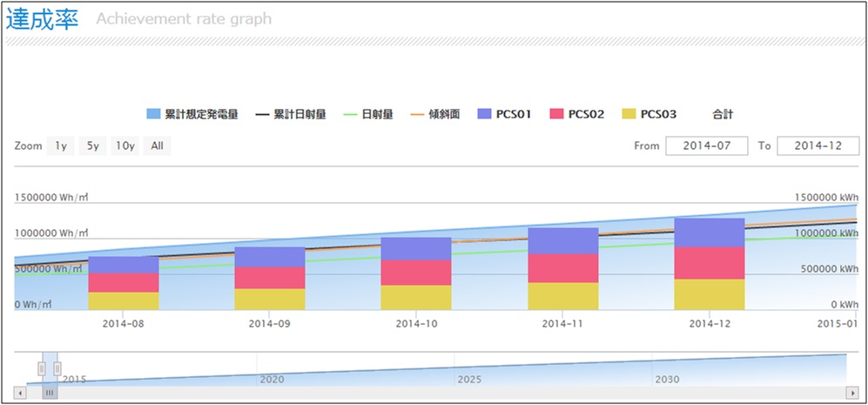The height and width of the screenshot is (405, 868).
Task: Click PCS02 bar segment for 2014-11
Action: pos(563,269)
